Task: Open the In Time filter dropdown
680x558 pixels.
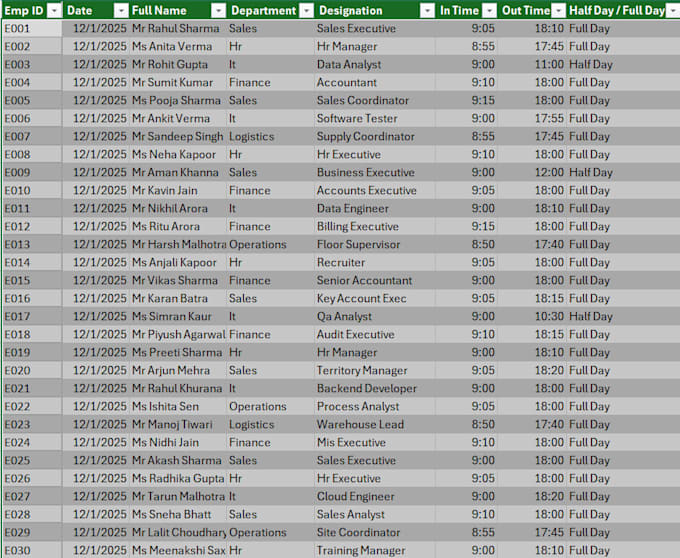Action: (490, 11)
